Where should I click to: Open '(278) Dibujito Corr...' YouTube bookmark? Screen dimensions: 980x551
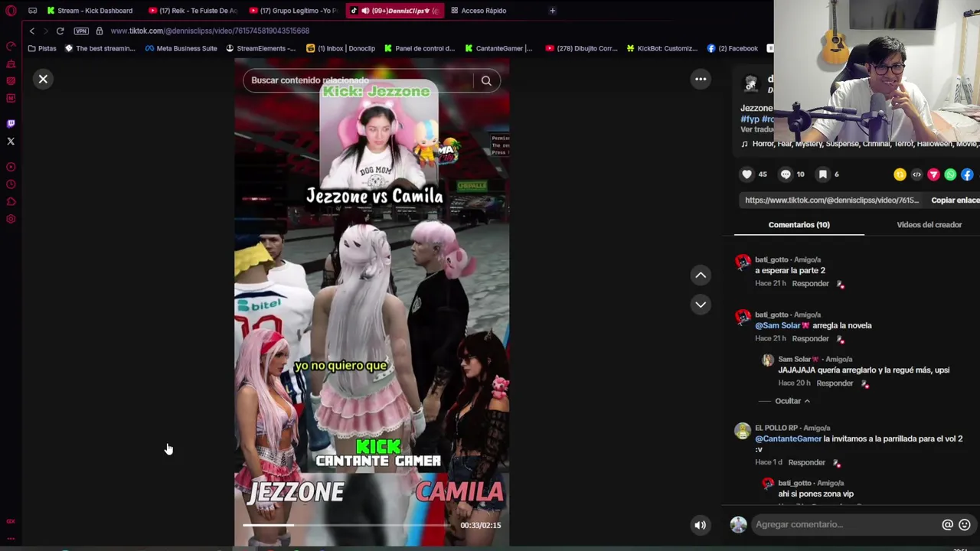[582, 48]
